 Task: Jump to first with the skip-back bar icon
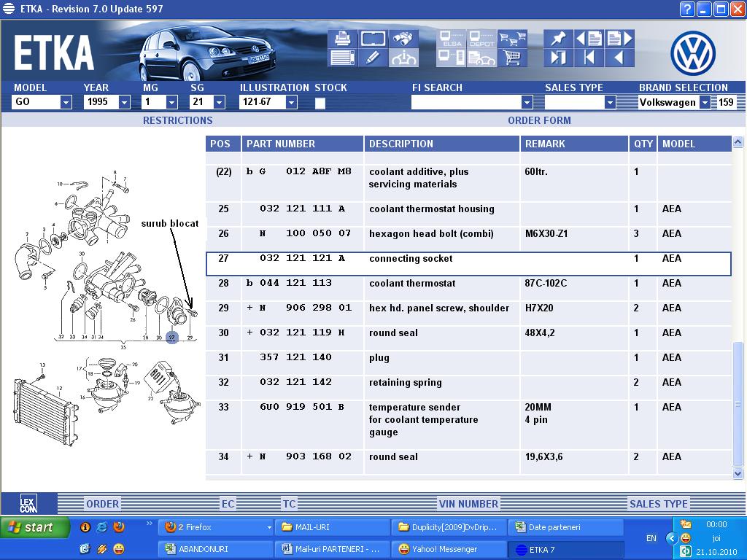(589, 58)
